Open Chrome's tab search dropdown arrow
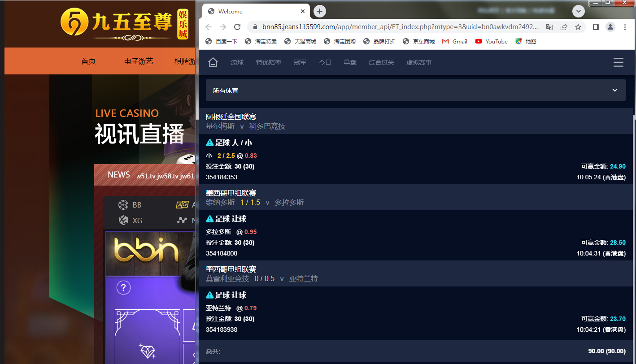This screenshot has width=636, height=364. [x=579, y=11]
